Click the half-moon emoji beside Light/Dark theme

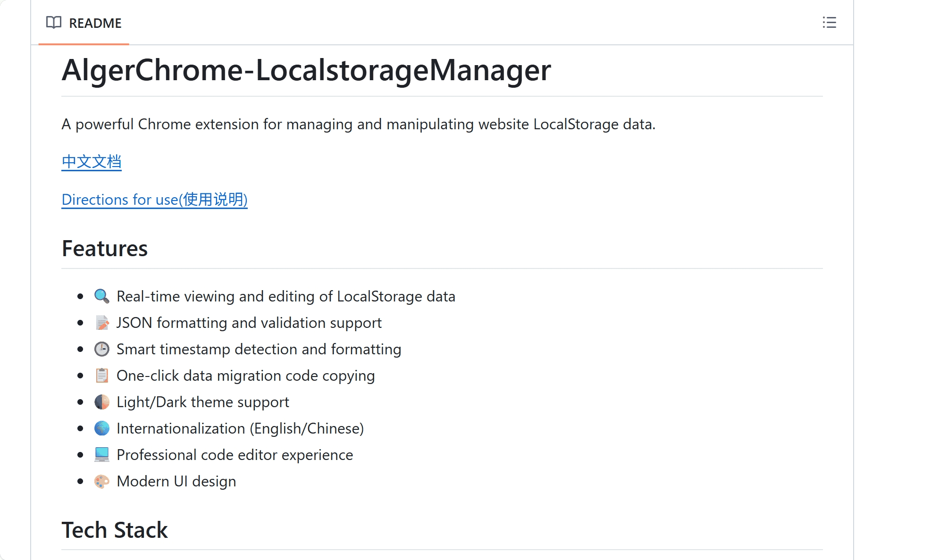coord(102,402)
